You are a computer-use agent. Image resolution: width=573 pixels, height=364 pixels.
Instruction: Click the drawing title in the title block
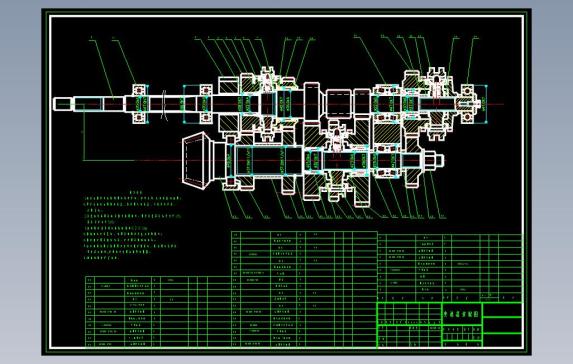coord(462,313)
